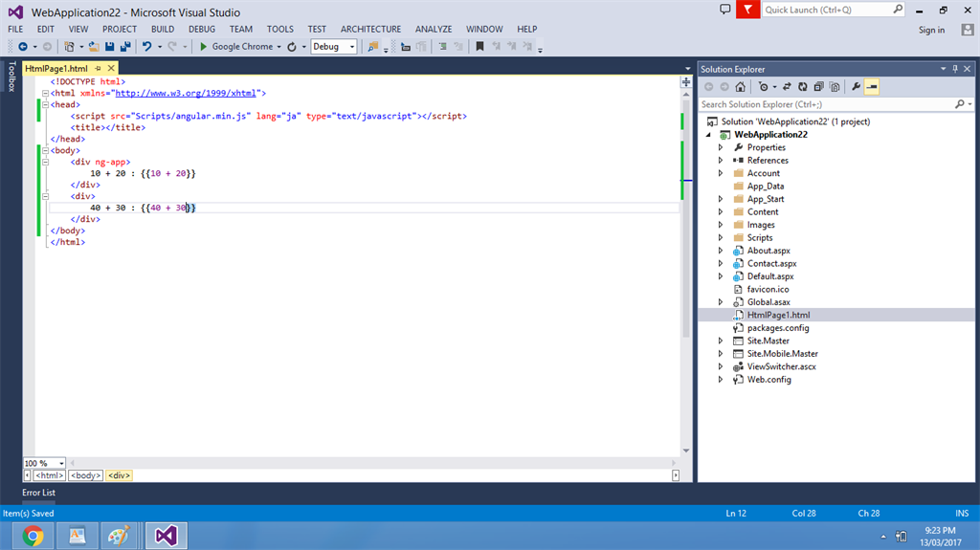Open the BUILD menu
The width and height of the screenshot is (980, 550).
(x=163, y=29)
